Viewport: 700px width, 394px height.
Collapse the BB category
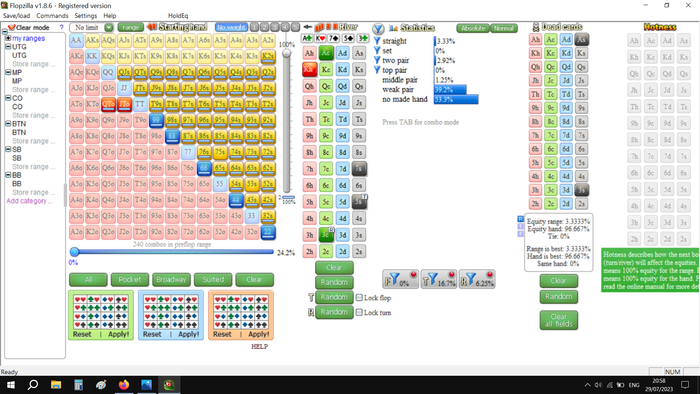pos(8,175)
